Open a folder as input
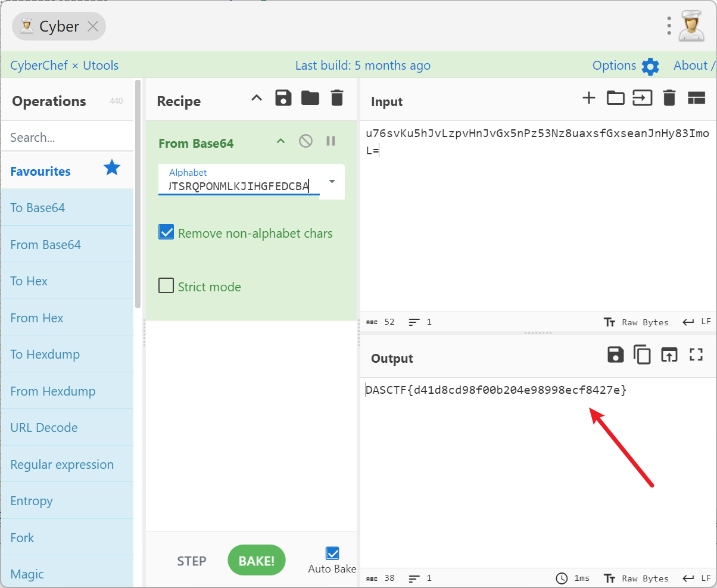717x588 pixels. (615, 98)
